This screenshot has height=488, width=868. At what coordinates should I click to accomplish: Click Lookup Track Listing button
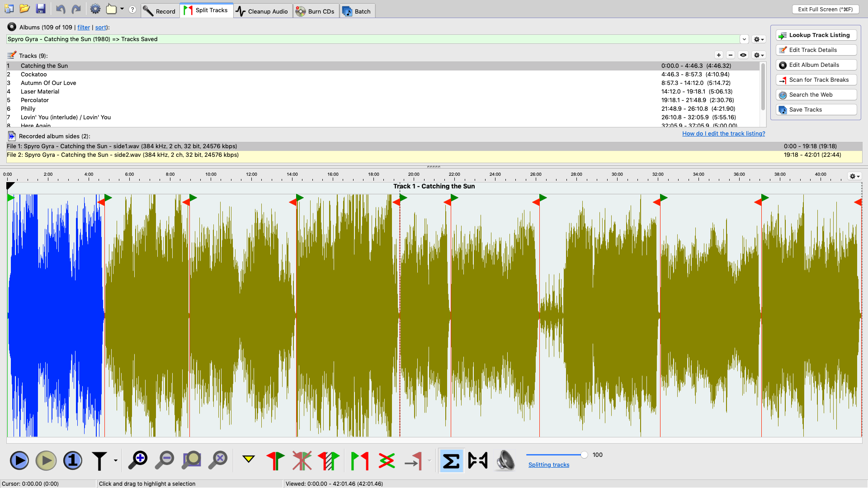(816, 35)
